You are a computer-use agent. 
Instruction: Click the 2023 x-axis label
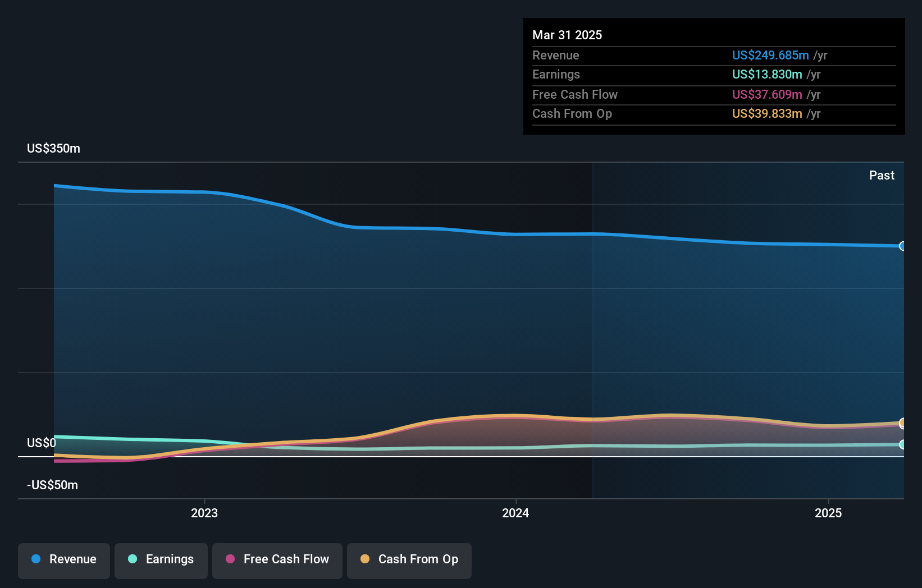204,513
